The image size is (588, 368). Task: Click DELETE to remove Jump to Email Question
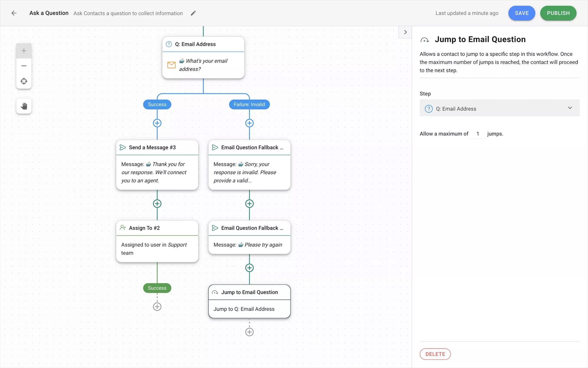435,354
